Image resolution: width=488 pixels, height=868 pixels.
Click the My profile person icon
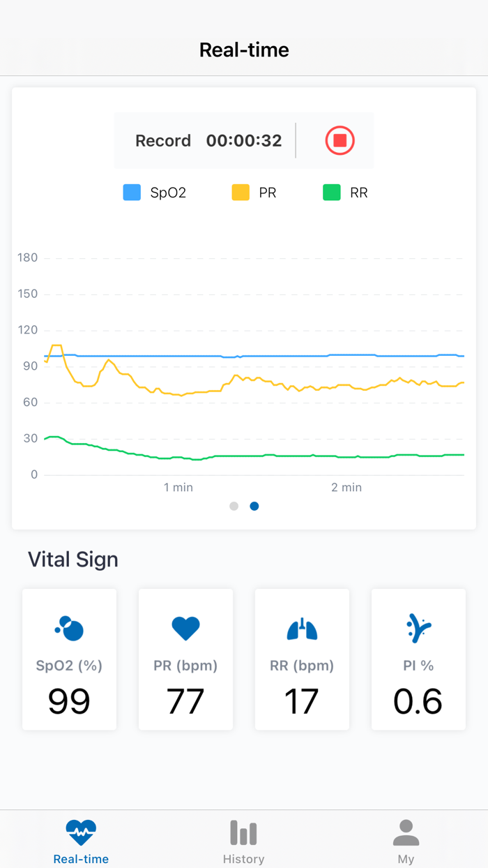pyautogui.click(x=406, y=832)
